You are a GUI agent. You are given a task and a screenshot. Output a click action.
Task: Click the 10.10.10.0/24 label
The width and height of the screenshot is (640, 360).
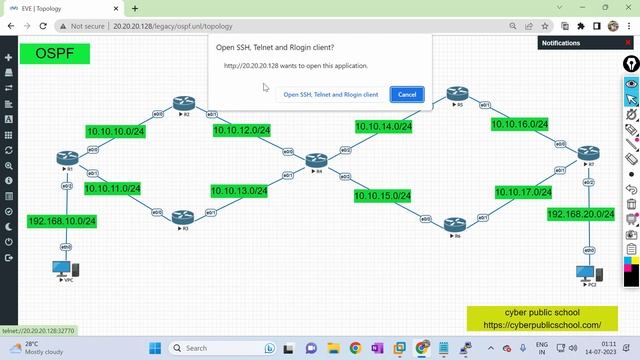click(116, 131)
